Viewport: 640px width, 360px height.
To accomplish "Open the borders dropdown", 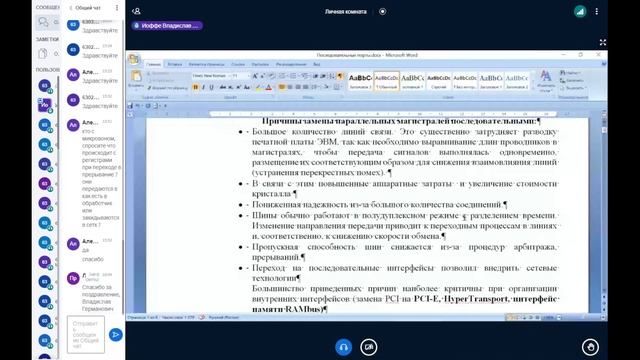I will point(337,87).
